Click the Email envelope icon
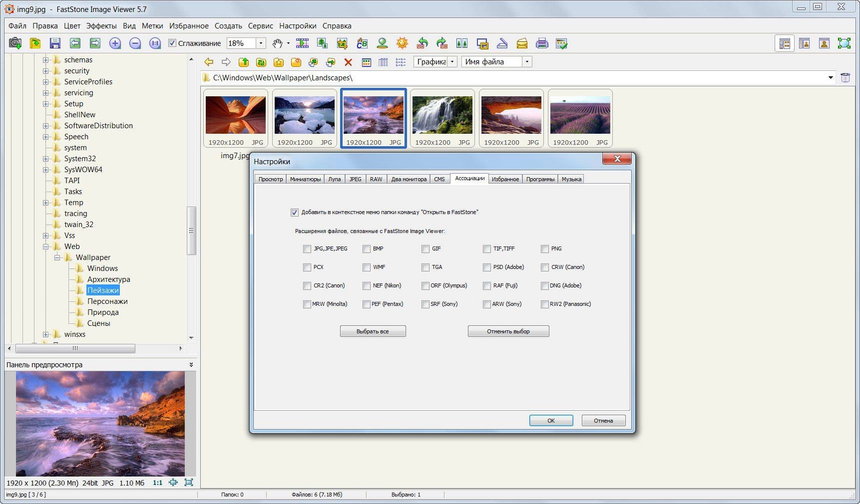 pyautogui.click(x=522, y=43)
